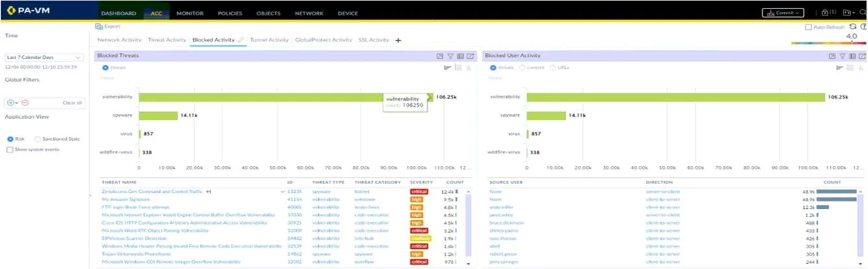Select the column chart view in Blocked User Activity
The image size is (868, 269).
(x=861, y=67)
